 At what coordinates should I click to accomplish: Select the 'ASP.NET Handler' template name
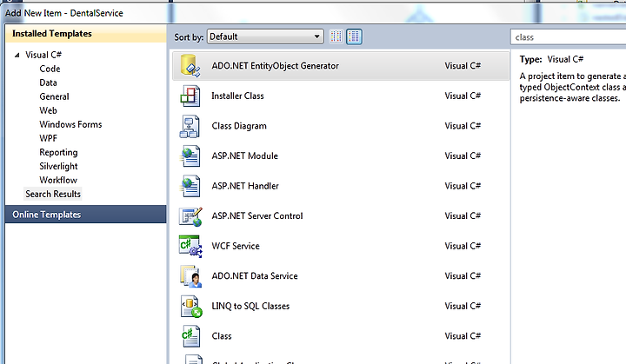point(245,186)
